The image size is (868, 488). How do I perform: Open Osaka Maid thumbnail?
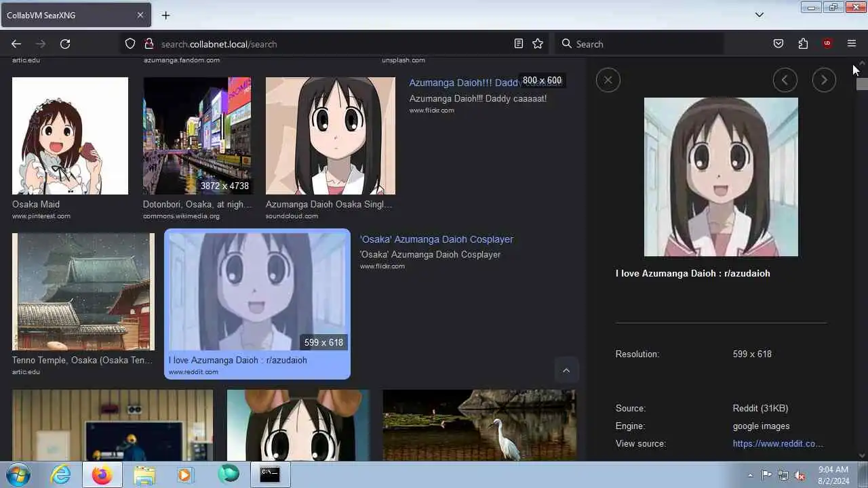pyautogui.click(x=70, y=136)
